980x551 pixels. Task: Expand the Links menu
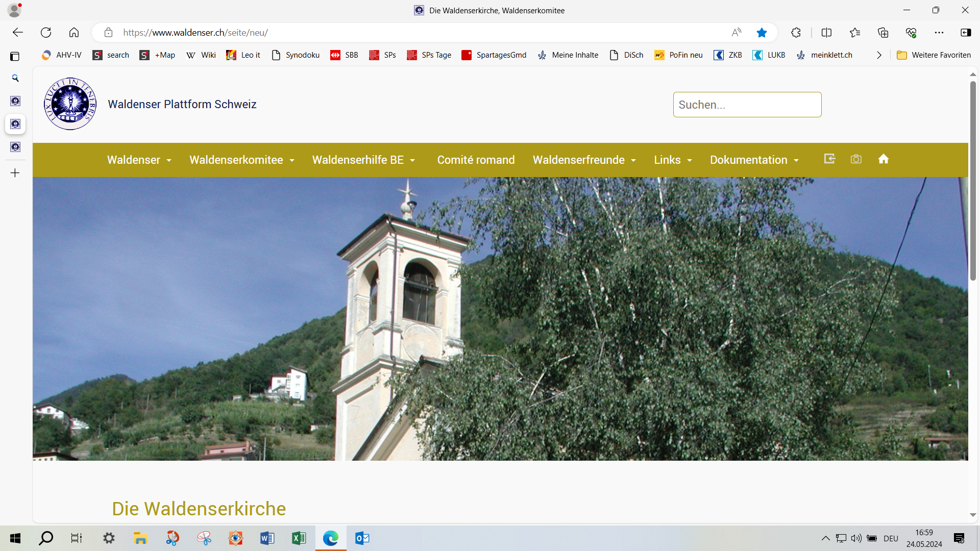pyautogui.click(x=673, y=160)
